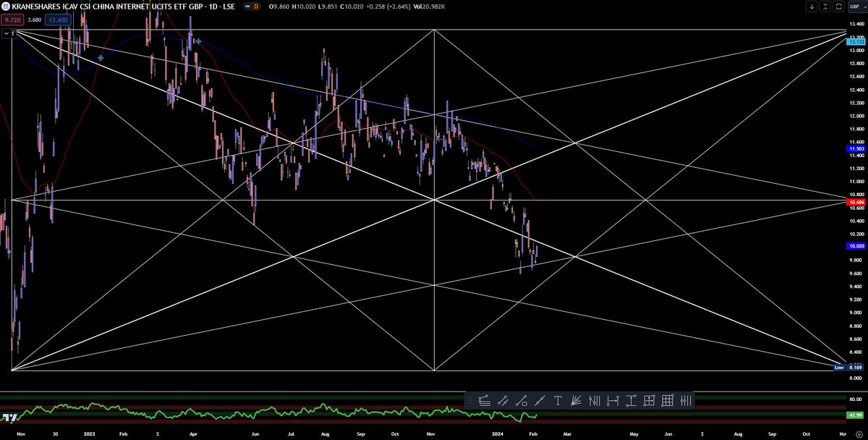Viewport: 868px width, 440px height.
Task: Click the red 9.720 sell price button
Action: [x=12, y=20]
